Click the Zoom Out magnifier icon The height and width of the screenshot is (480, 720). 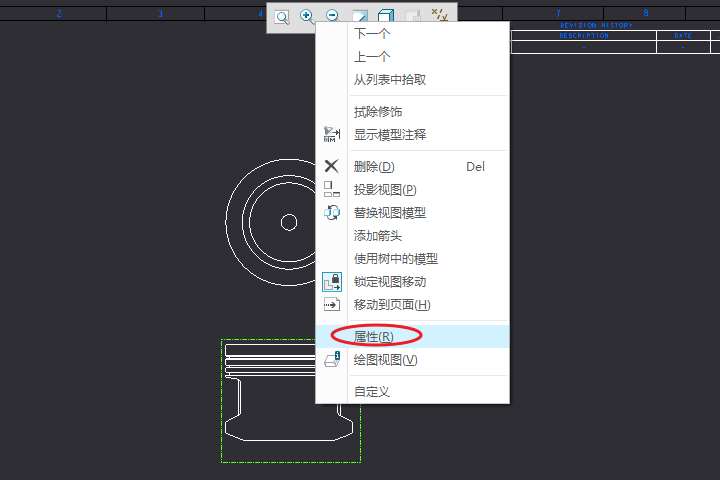click(332, 17)
